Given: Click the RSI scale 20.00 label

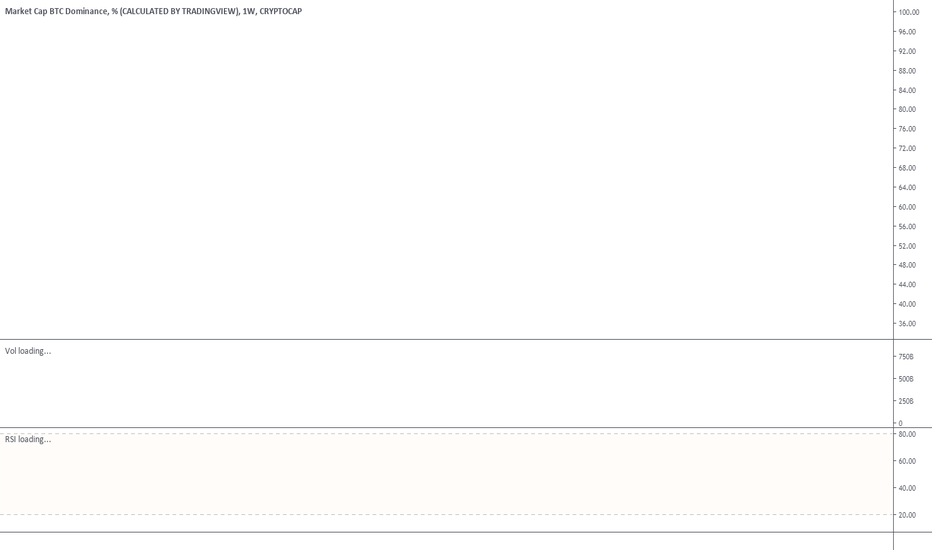Looking at the screenshot, I should (907, 515).
